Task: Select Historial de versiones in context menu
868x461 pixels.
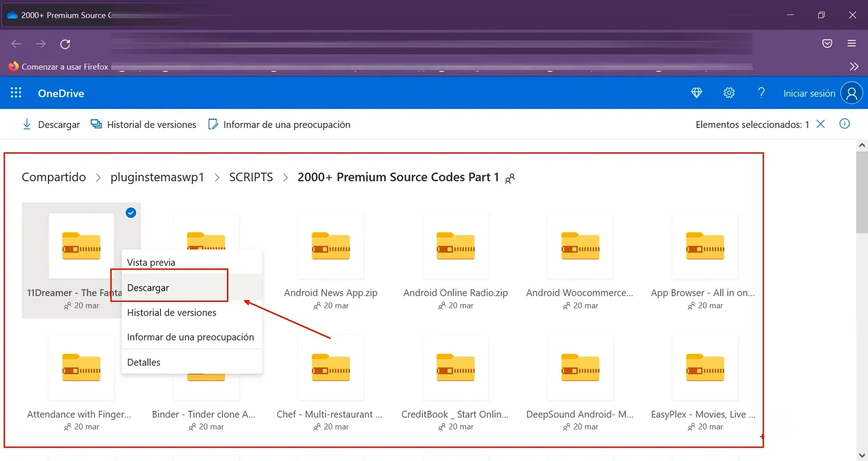Action: (x=192, y=312)
